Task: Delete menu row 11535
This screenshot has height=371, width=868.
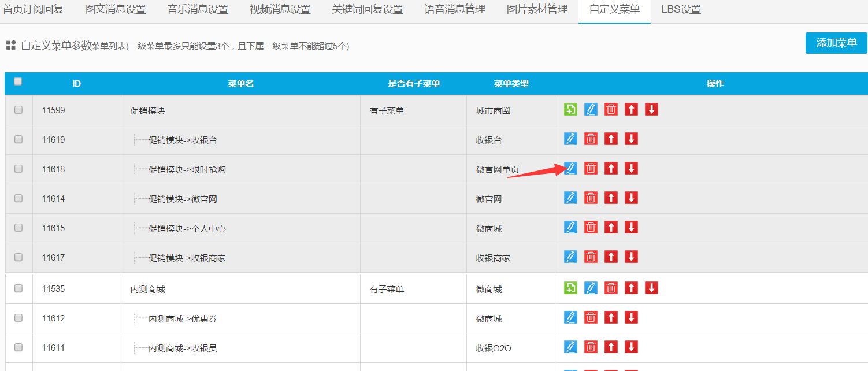Action: pos(611,288)
